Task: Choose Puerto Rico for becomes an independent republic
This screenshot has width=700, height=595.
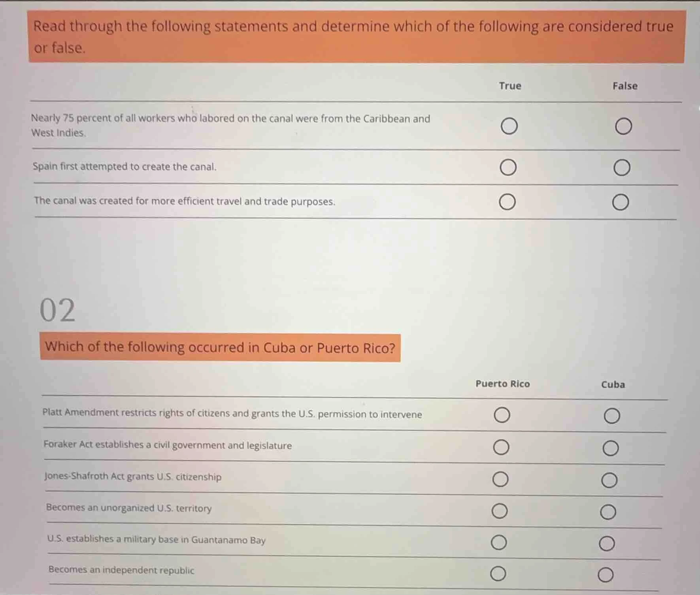Action: click(498, 573)
